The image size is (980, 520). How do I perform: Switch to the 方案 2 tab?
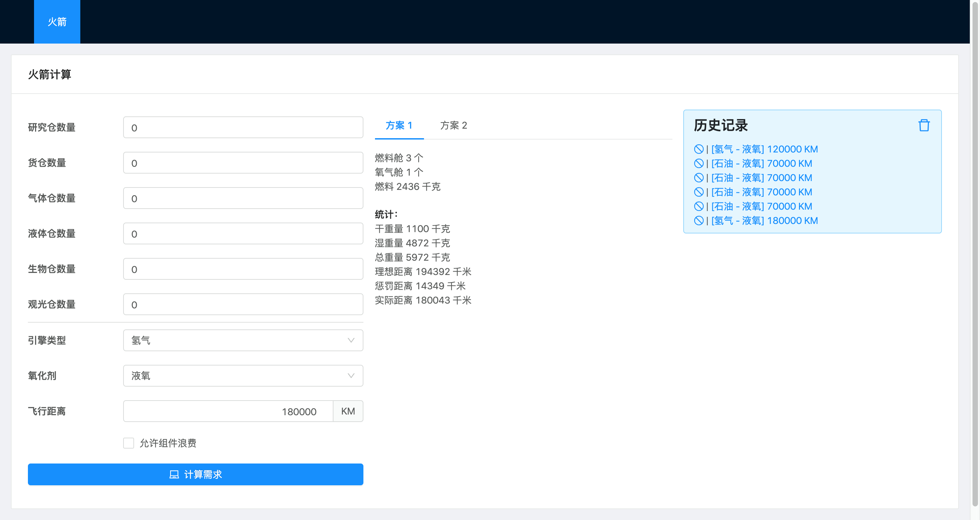[454, 125]
